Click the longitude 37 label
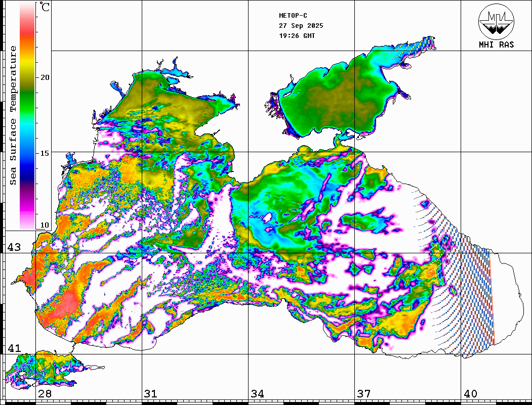The width and height of the screenshot is (532, 405). tap(363, 394)
